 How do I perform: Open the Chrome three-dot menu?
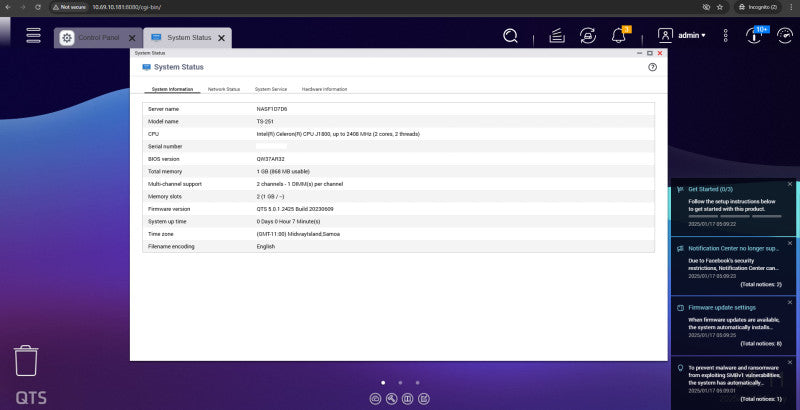point(791,7)
